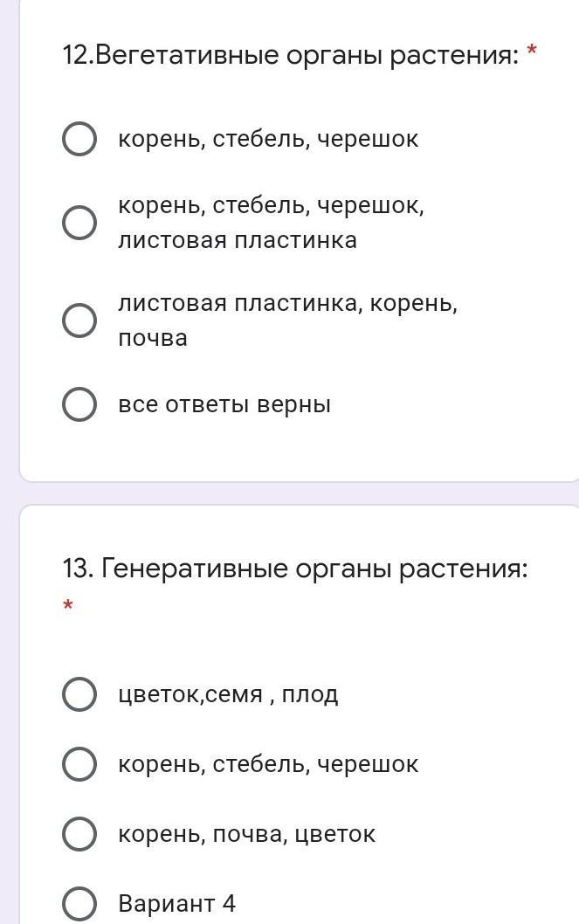Viewport: 579px width, 924px height.
Task: Click label text 'листовая пластинка, корень, почва'
Action: tap(287, 321)
